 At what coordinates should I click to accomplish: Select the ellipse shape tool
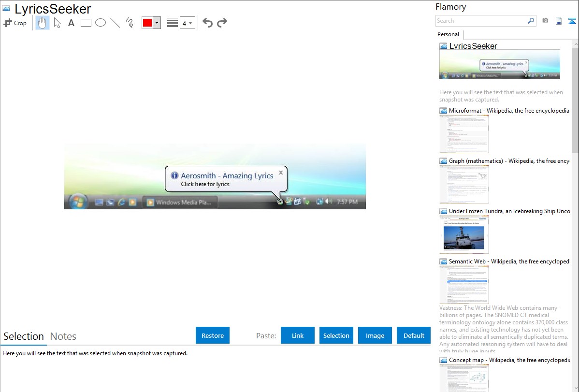click(x=101, y=23)
